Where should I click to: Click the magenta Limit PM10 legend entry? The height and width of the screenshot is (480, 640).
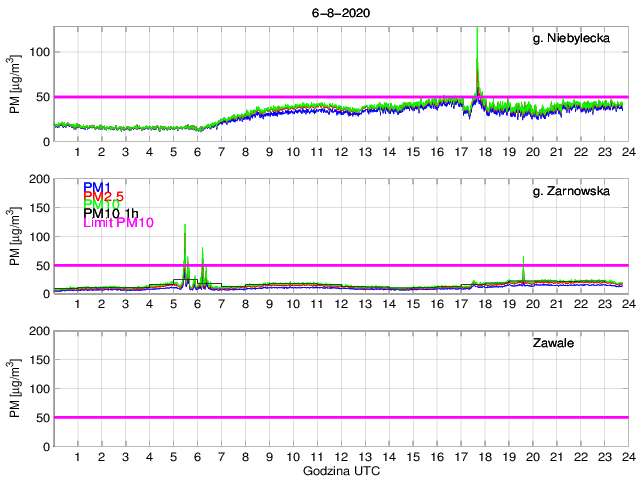118,222
